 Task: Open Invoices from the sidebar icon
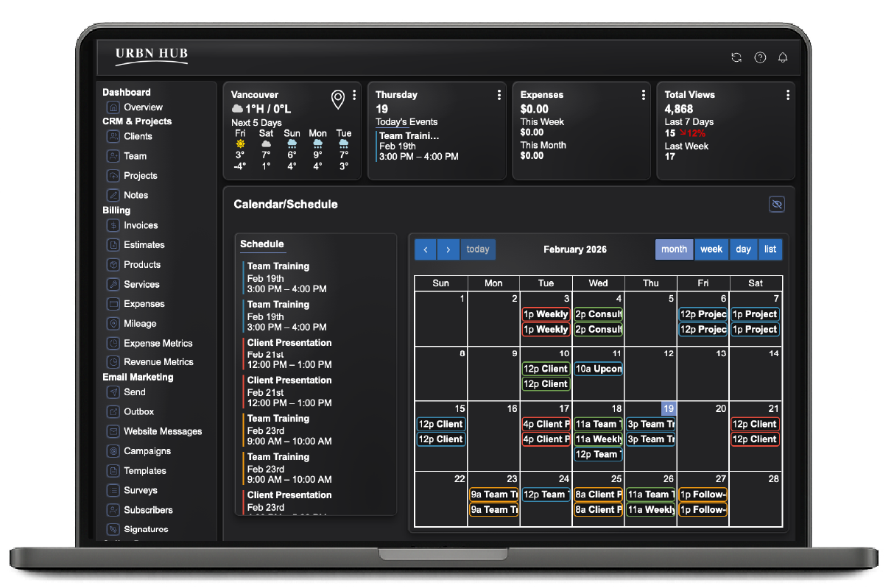pos(113,225)
